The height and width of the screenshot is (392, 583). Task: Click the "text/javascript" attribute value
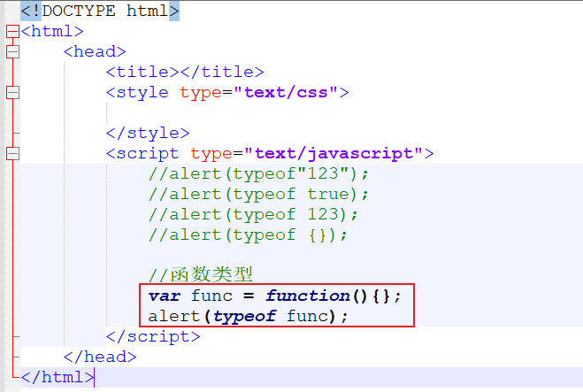pos(334,153)
